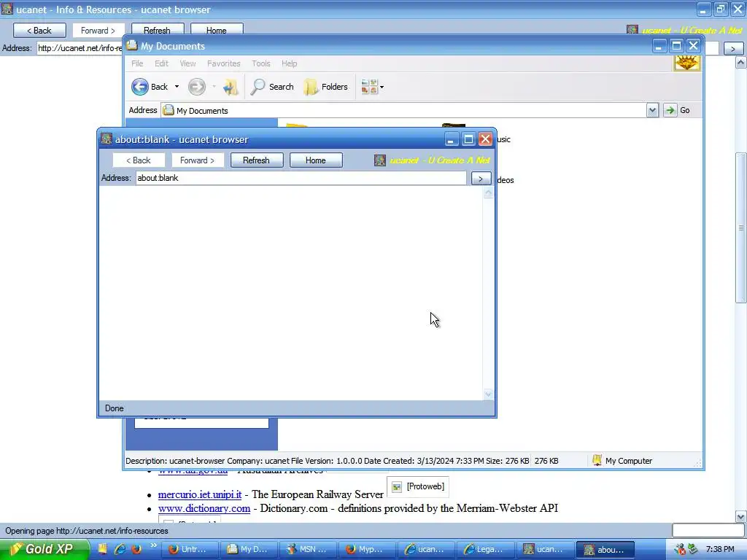Switch to Untr... Firefox taskbar button

(x=191, y=549)
